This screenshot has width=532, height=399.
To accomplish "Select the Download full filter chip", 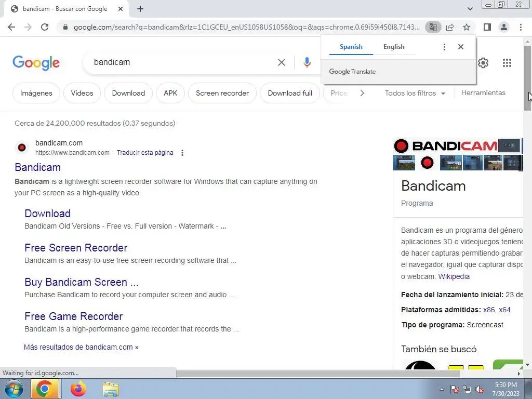I will tap(290, 93).
